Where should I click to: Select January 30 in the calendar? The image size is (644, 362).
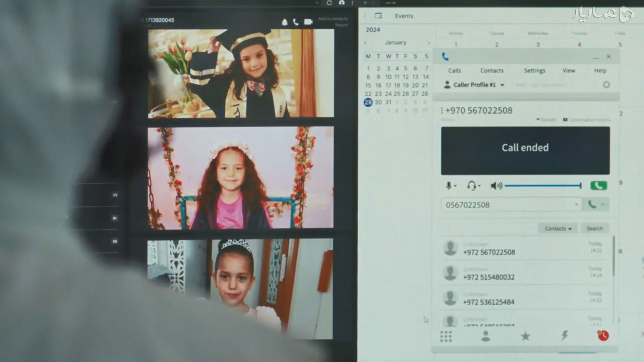(378, 102)
